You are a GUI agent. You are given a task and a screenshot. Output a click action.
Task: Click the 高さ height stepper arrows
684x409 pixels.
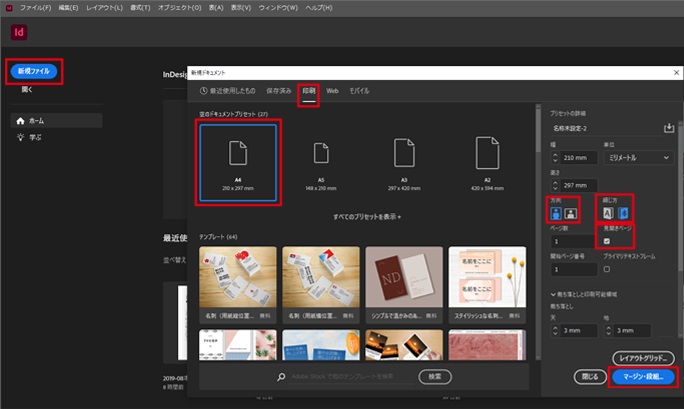pos(555,185)
